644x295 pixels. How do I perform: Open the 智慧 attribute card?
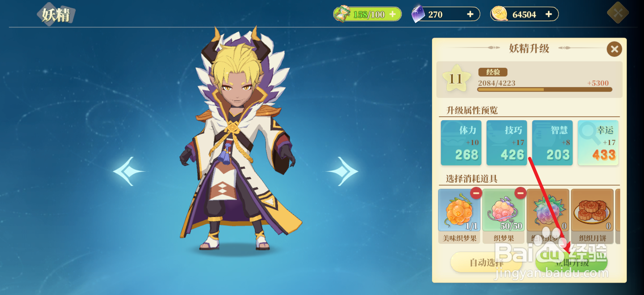[x=552, y=143]
